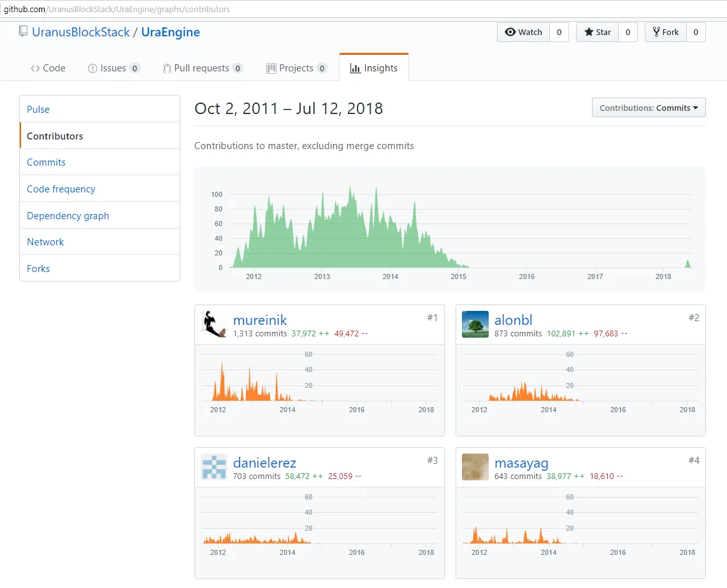727x588 pixels.
Task: Click the Star button
Action: click(597, 32)
